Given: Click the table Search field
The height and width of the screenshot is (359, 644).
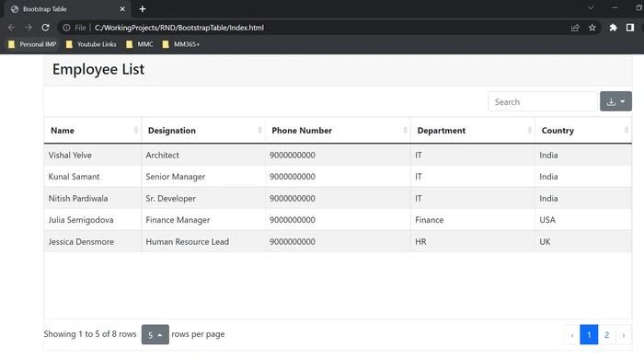Looking at the screenshot, I should (x=543, y=101).
